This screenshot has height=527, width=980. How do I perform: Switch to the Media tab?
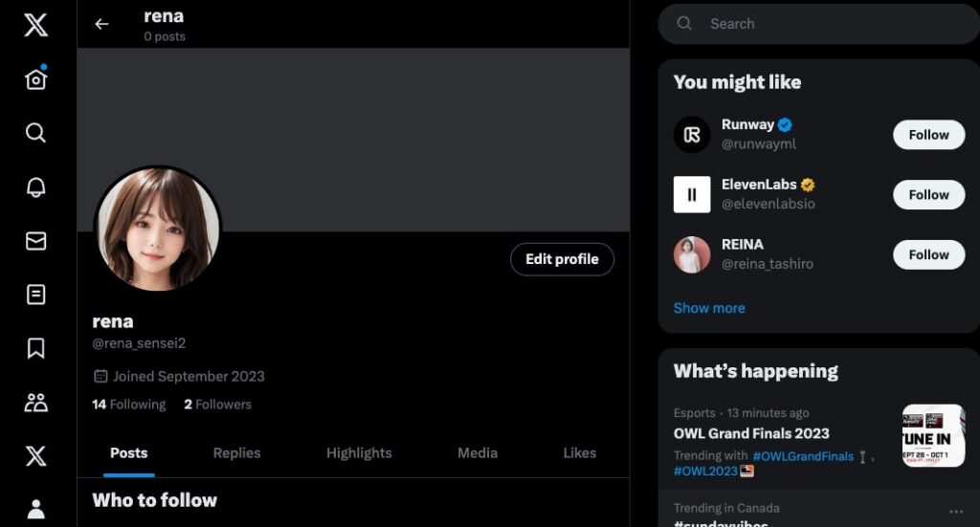click(x=477, y=453)
